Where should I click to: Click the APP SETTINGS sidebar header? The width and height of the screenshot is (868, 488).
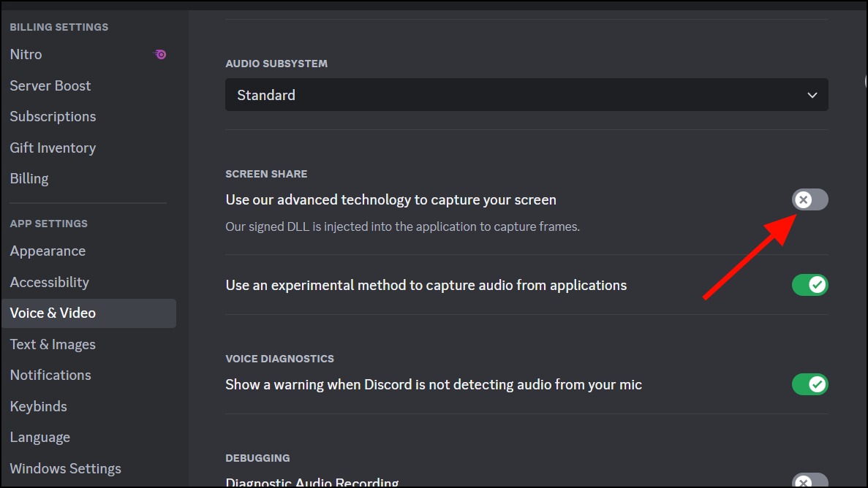pyautogui.click(x=49, y=224)
